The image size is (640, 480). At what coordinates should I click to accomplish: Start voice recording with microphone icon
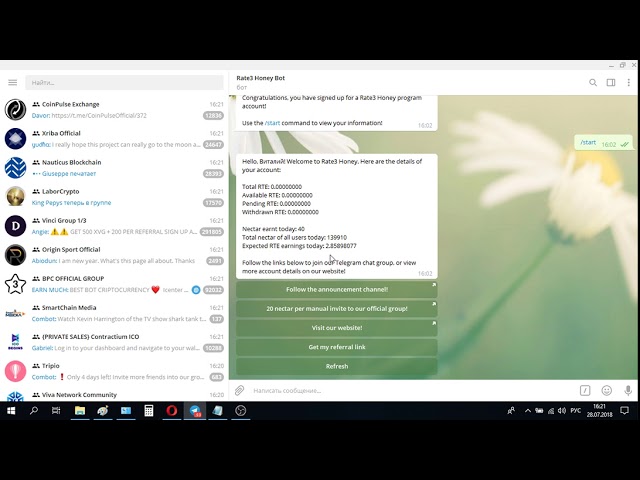pyautogui.click(x=628, y=391)
